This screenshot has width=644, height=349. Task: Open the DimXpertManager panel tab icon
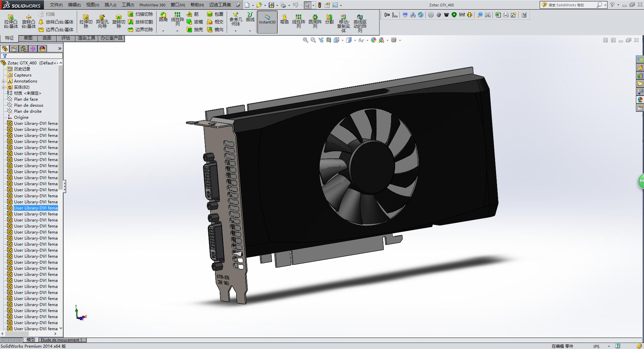tap(33, 49)
